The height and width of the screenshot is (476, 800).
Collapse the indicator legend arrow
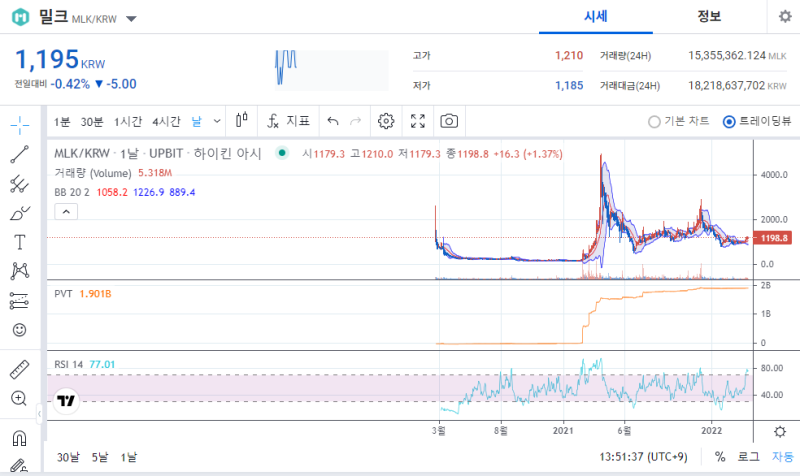[66, 211]
